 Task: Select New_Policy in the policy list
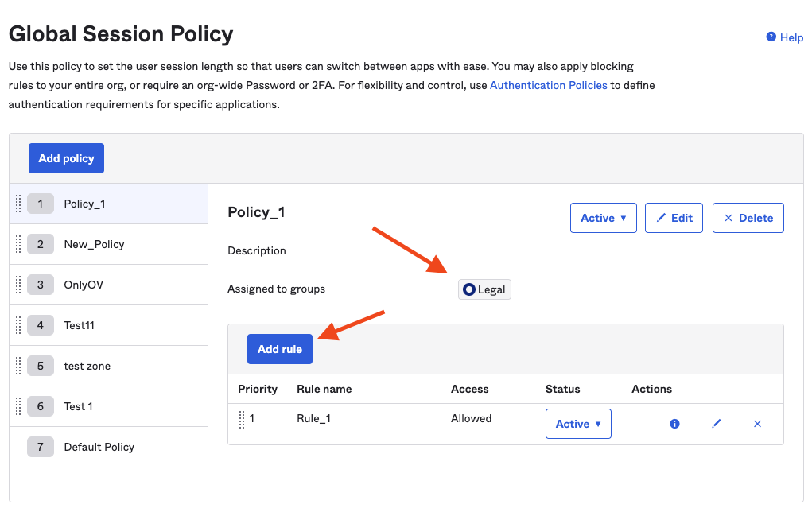tap(94, 244)
